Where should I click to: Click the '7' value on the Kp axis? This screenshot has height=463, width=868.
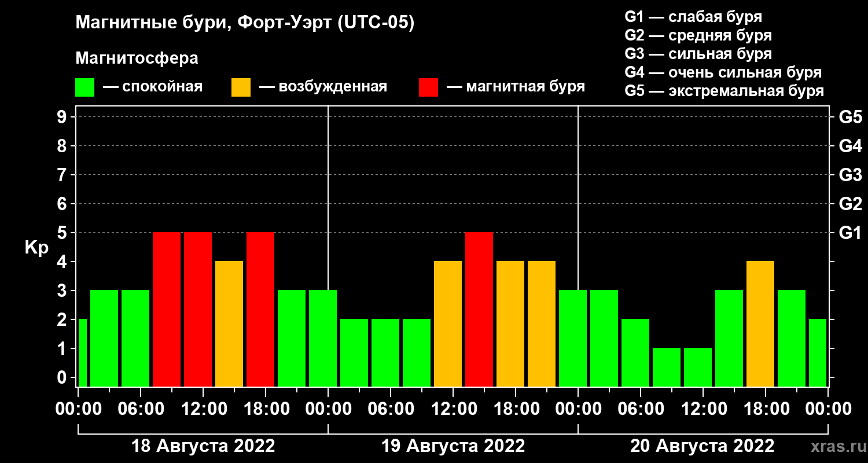point(63,175)
